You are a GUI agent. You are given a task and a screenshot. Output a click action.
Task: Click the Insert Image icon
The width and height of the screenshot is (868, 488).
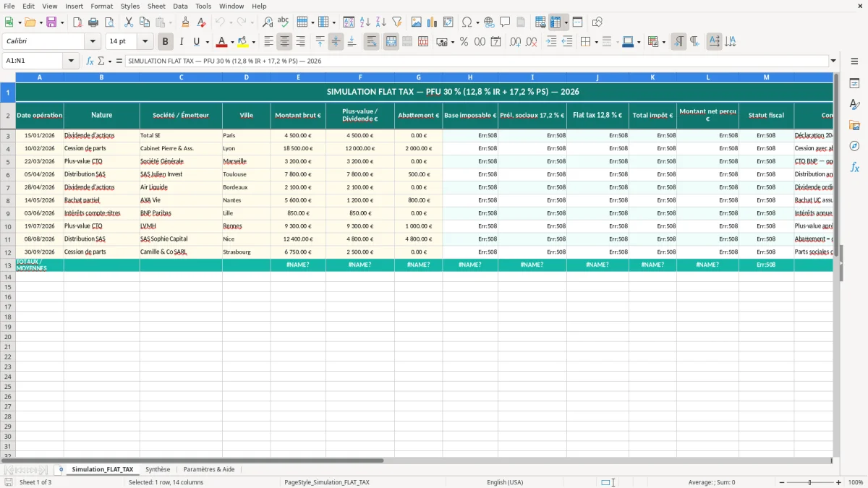point(417,22)
